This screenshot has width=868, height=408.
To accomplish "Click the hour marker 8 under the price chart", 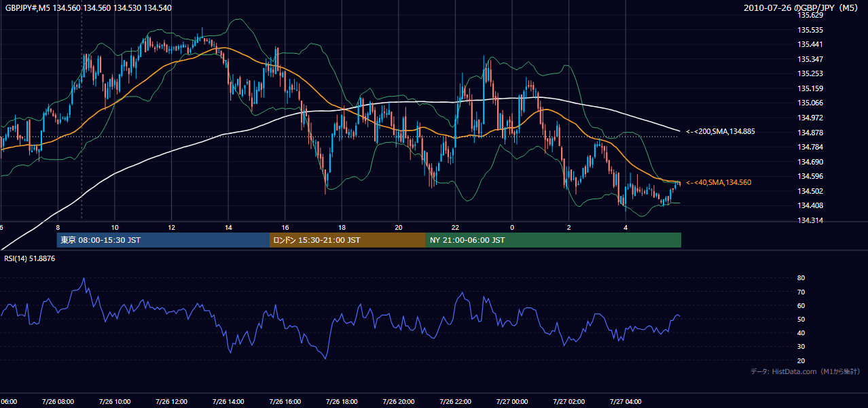I will [x=58, y=228].
